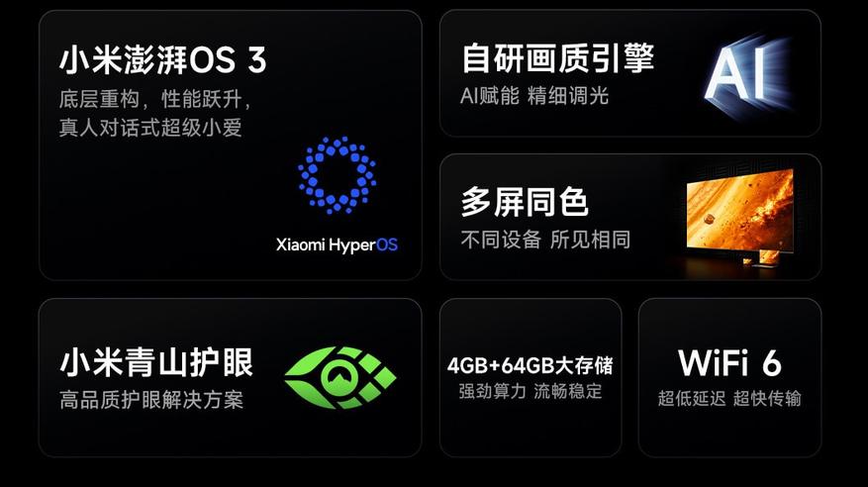The image size is (868, 487).
Task: Click the 真人对话式超级小爱 text line
Action: 150,128
